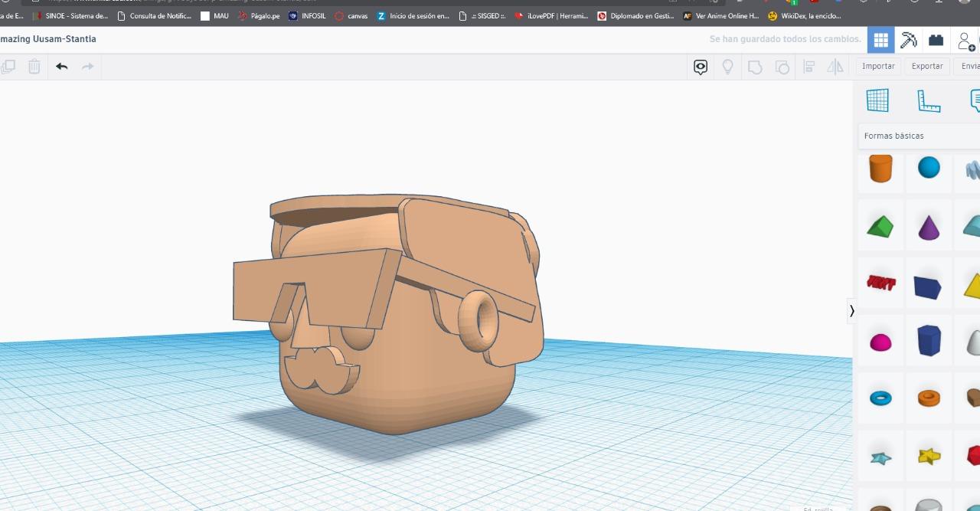Image resolution: width=980 pixels, height=511 pixels.
Task: Open the Diplomado en Gesti bookmark
Action: pyautogui.click(x=635, y=15)
